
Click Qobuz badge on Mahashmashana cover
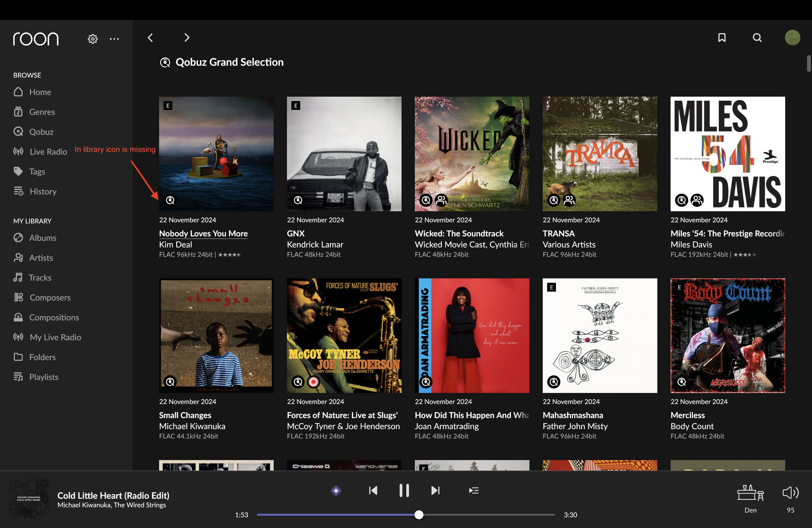(x=553, y=382)
